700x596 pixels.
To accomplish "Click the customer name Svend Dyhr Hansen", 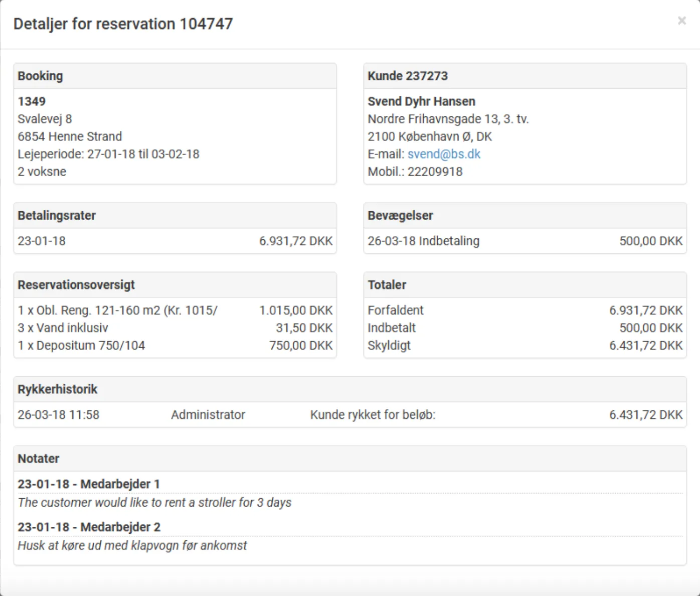I will tap(422, 101).
